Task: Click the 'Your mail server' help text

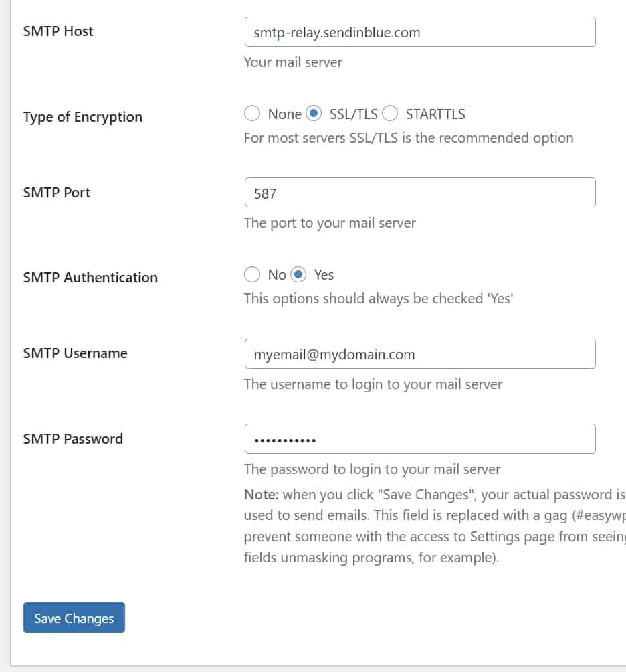Action: coord(293,62)
